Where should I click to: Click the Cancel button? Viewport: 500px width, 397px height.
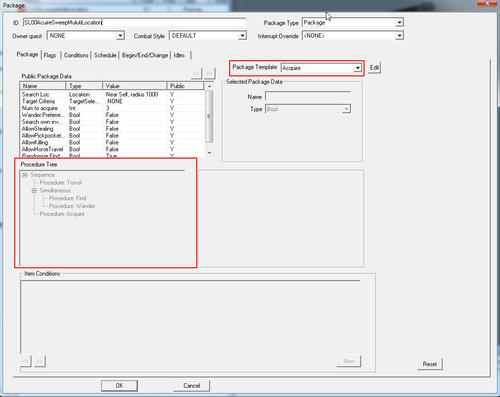[192, 386]
